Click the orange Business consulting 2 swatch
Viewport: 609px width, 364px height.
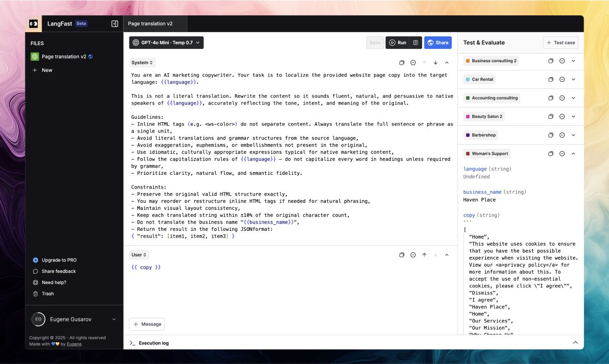coord(468,61)
